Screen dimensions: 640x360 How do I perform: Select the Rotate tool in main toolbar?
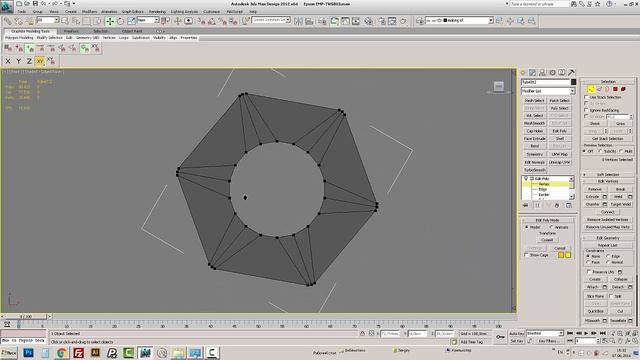tap(120, 21)
